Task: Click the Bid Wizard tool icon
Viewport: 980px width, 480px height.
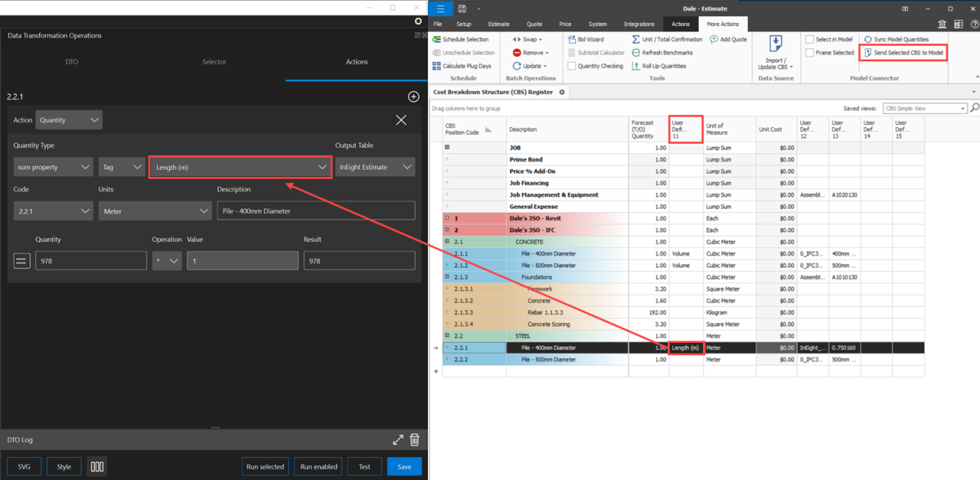Action: tap(571, 39)
